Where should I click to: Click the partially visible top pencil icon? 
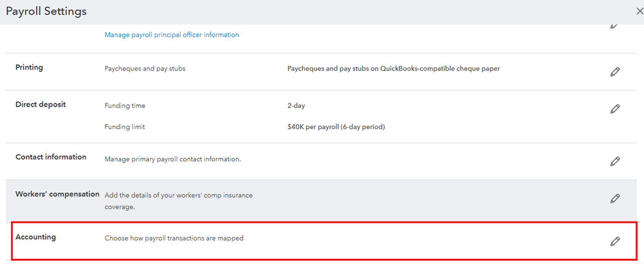614,26
